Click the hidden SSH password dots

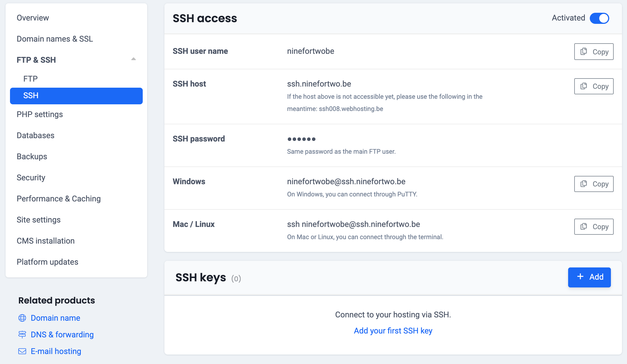click(x=301, y=139)
